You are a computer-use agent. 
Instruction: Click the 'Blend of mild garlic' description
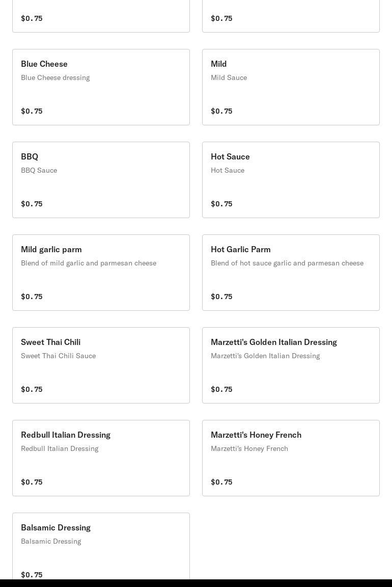(89, 263)
